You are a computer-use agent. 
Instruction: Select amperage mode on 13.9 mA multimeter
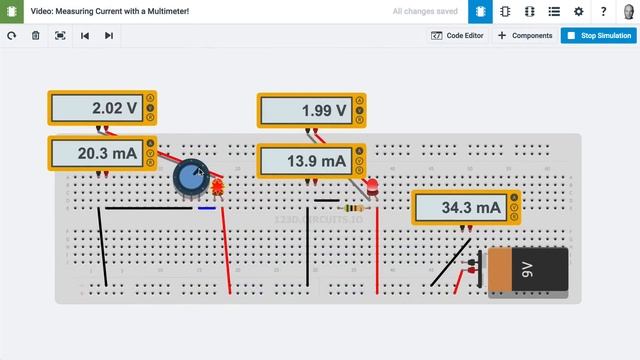point(360,151)
